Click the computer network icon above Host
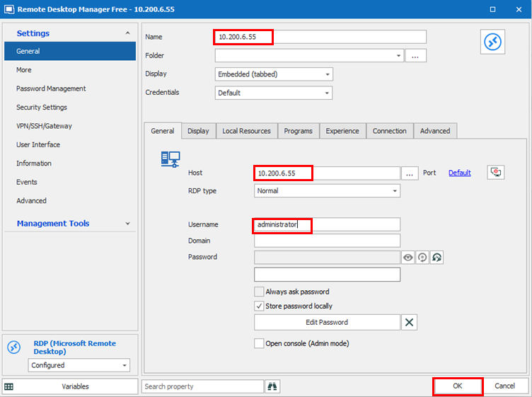Viewport: 532px width, 397px height. point(170,159)
